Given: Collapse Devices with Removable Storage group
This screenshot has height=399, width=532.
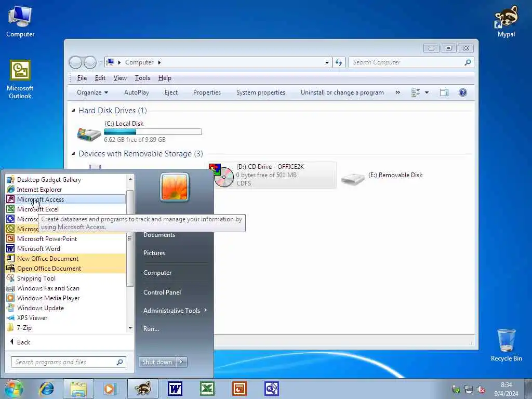Looking at the screenshot, I should [73, 154].
